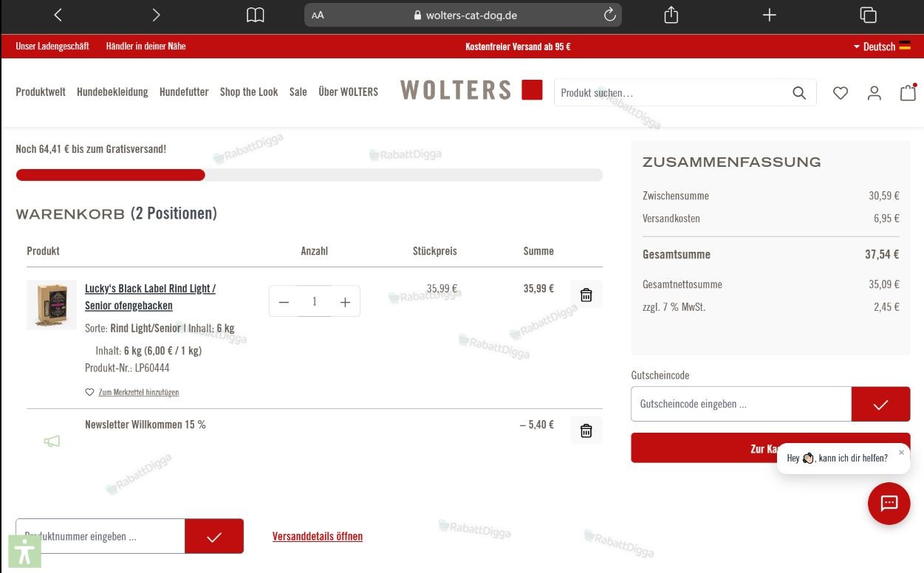Image resolution: width=924 pixels, height=573 pixels.
Task: Focus the Produktnummer eingeben field
Action: pyautogui.click(x=100, y=536)
